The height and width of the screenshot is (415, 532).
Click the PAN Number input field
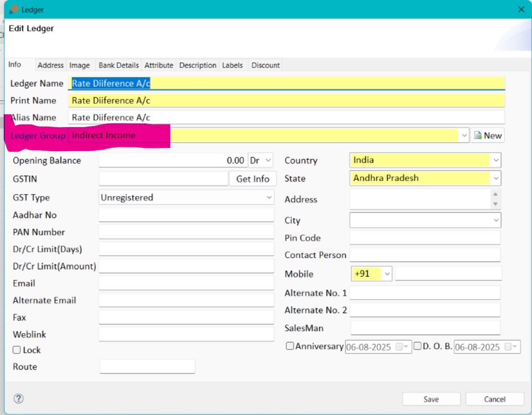coord(186,232)
